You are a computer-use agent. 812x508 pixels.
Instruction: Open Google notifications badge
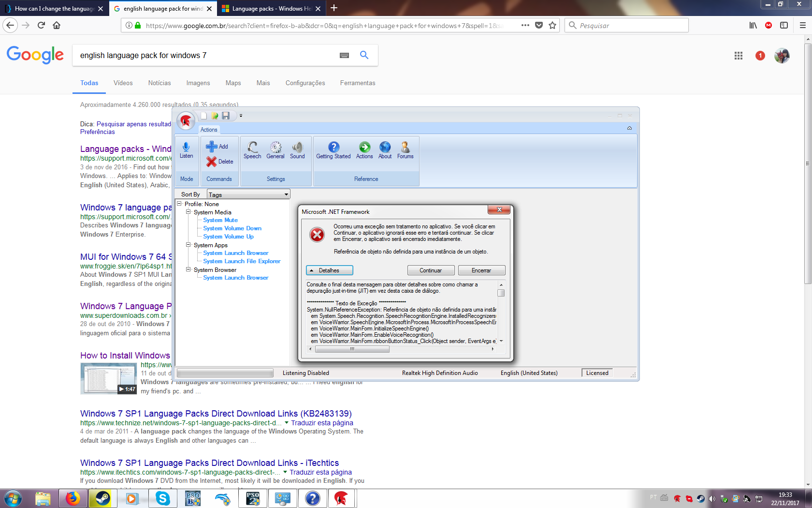point(760,56)
